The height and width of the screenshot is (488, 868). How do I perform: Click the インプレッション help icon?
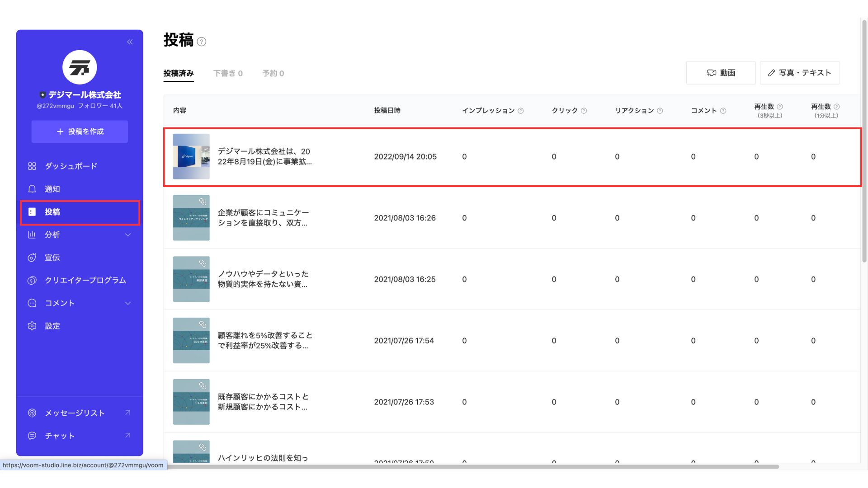click(x=520, y=111)
